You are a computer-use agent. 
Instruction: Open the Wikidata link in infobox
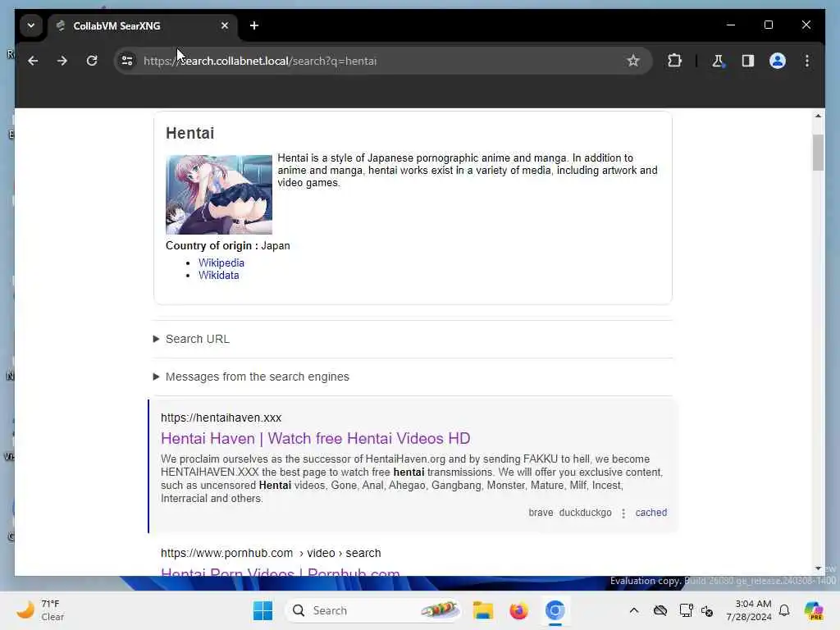[x=218, y=276]
